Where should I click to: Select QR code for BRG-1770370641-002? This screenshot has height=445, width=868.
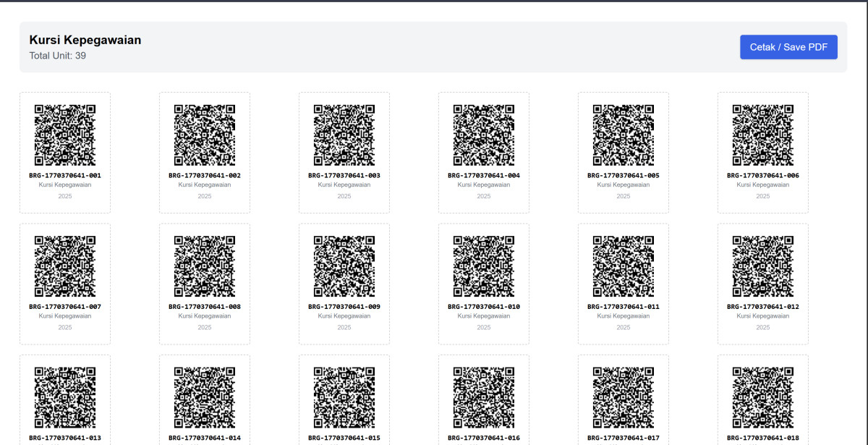(205, 135)
